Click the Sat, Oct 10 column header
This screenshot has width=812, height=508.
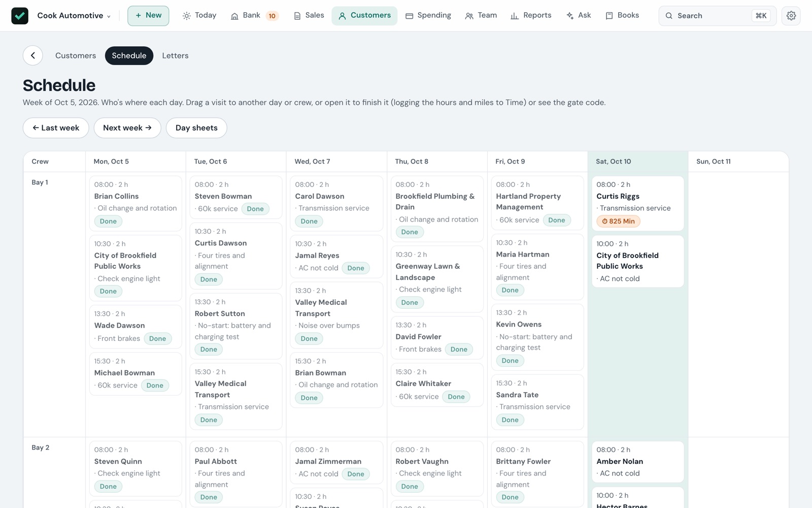coord(638,162)
